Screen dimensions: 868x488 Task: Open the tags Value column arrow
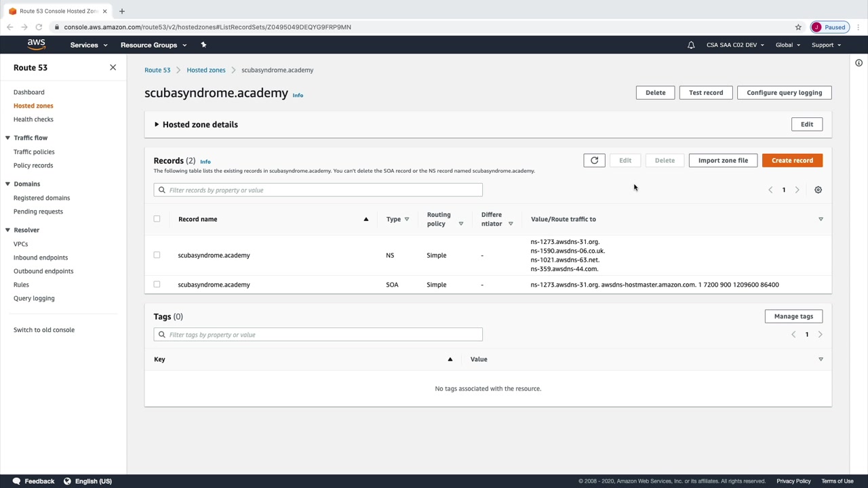pyautogui.click(x=821, y=359)
